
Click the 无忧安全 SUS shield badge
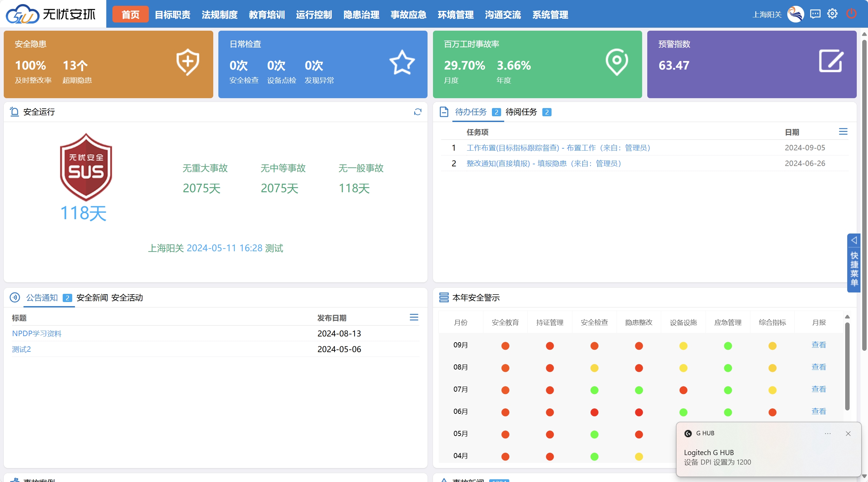click(86, 167)
